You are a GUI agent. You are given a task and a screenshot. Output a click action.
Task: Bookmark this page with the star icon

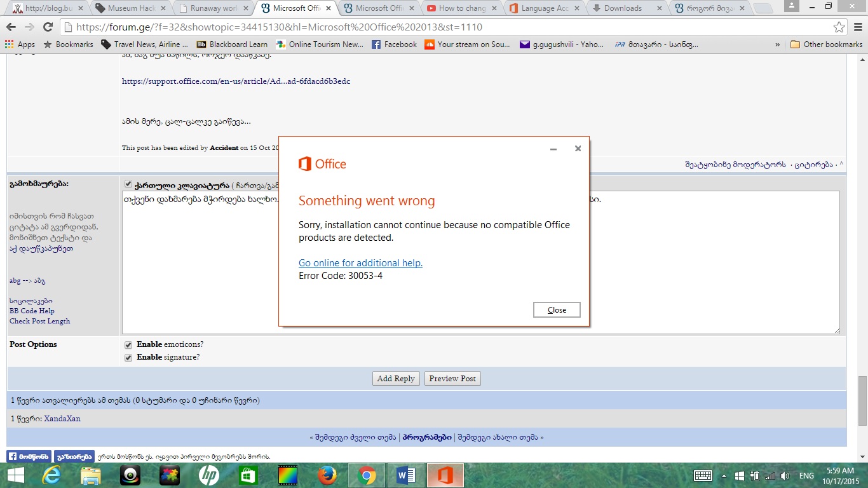[839, 27]
